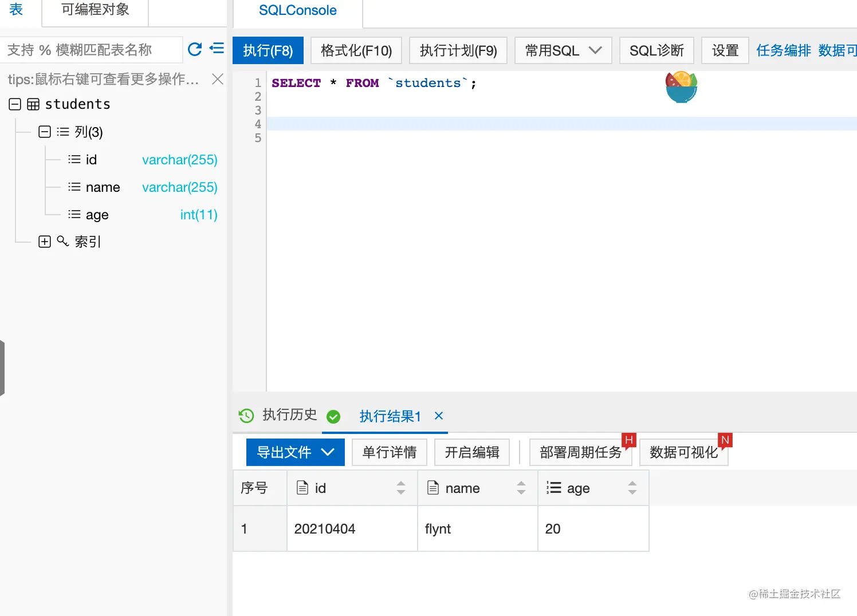Select result cell flynt
The width and height of the screenshot is (857, 616).
click(478, 529)
